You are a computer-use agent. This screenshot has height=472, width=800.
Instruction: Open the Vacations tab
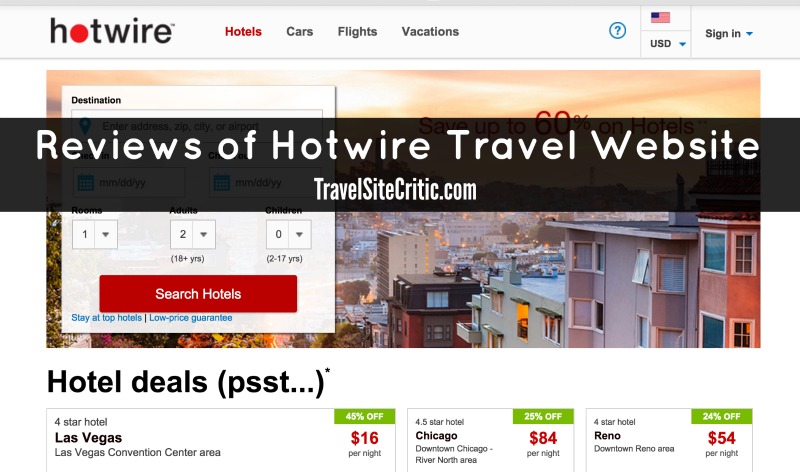(x=430, y=32)
